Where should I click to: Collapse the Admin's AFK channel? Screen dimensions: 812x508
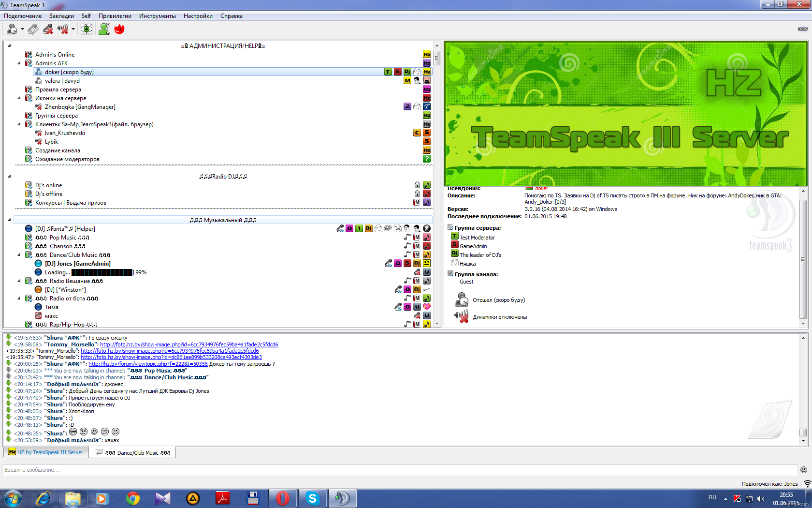coord(19,63)
